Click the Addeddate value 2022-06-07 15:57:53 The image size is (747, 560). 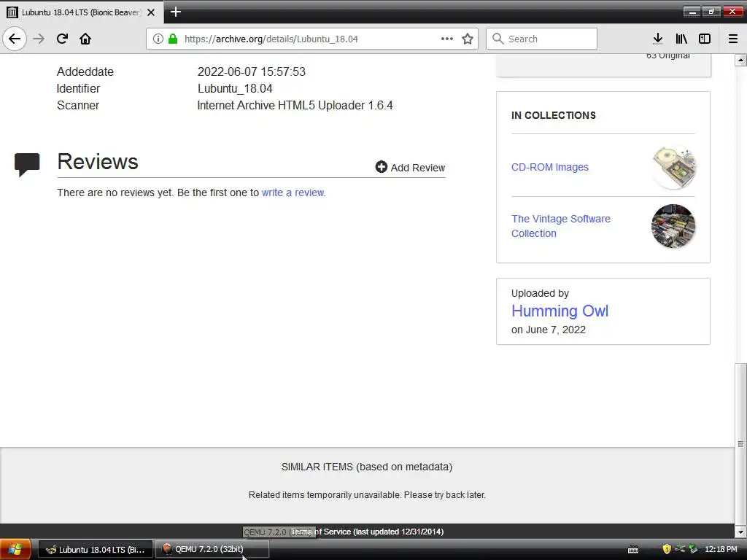tap(252, 72)
